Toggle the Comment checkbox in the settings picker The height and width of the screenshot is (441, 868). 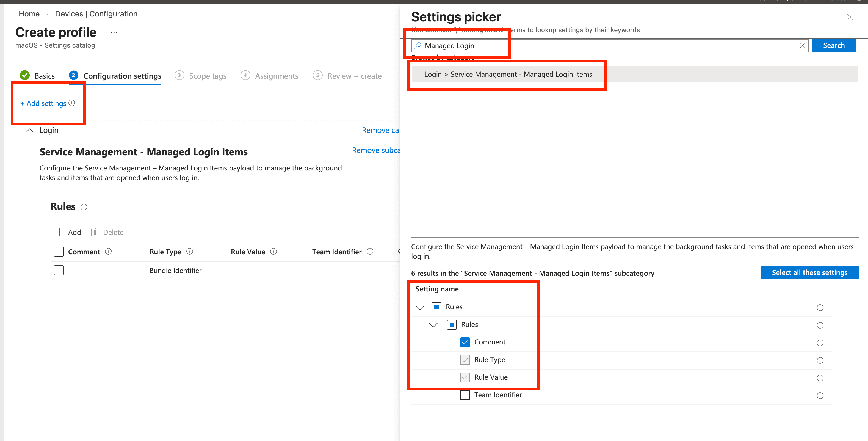pos(465,342)
